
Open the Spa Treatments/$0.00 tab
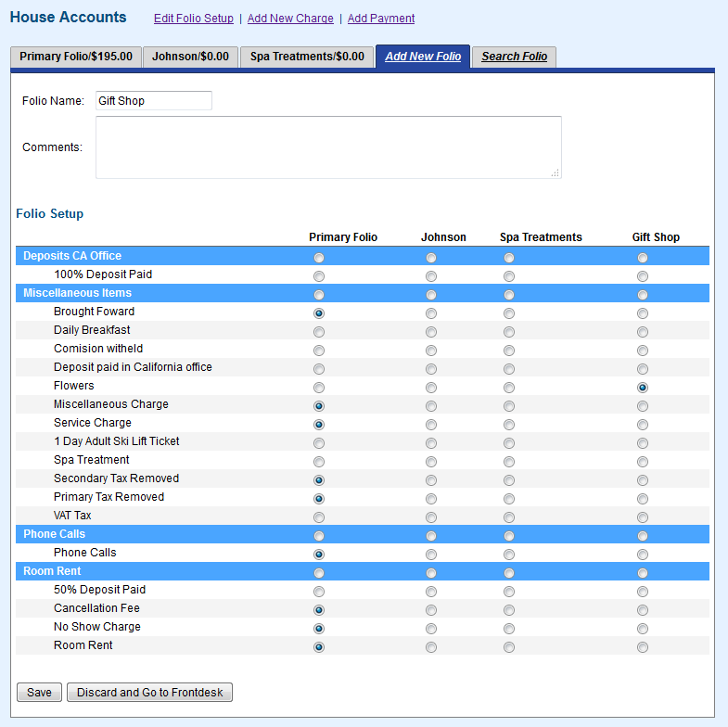click(x=307, y=57)
